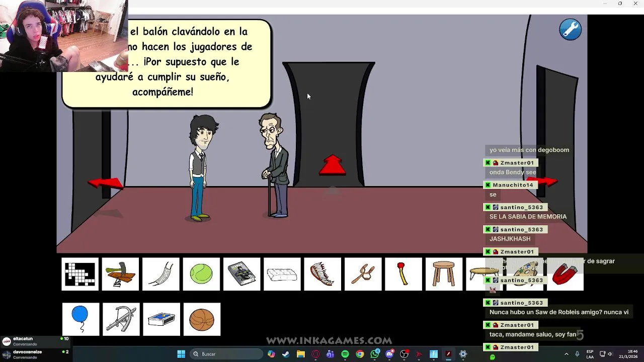Viewport: 644px width, 362px height.
Task: Open Spotify from the taskbar
Action: [x=345, y=354]
